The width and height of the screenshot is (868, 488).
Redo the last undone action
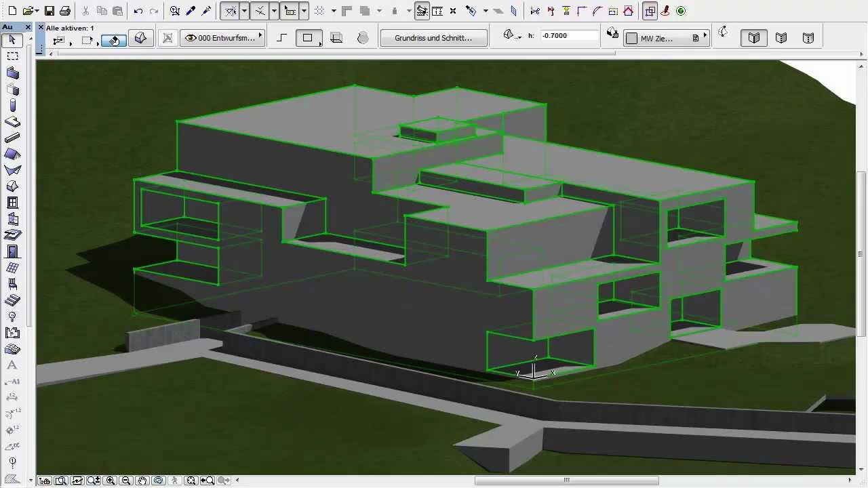coord(154,11)
